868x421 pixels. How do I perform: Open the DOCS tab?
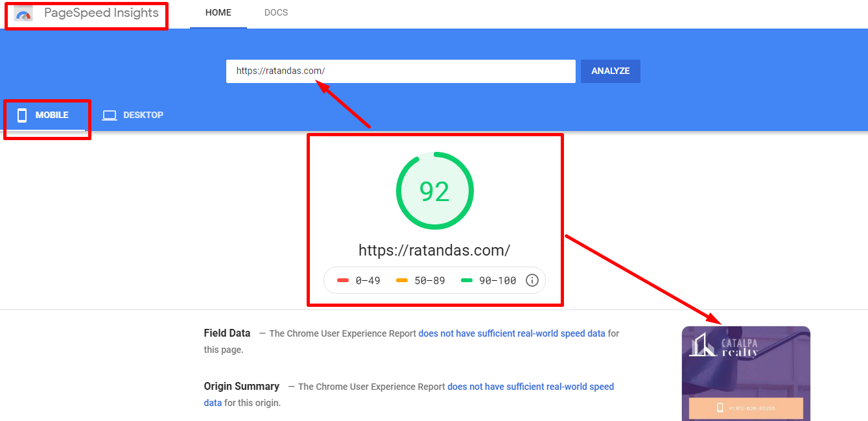tap(276, 12)
